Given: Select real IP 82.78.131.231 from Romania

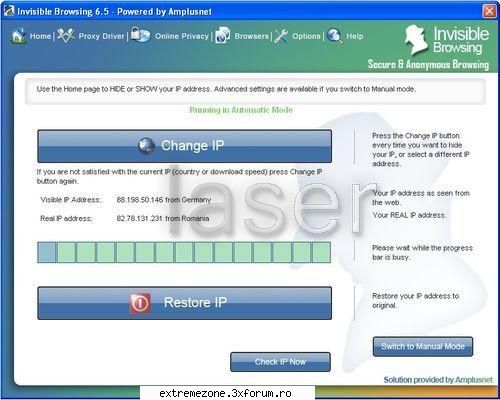Looking at the screenshot, I should click(x=163, y=219).
